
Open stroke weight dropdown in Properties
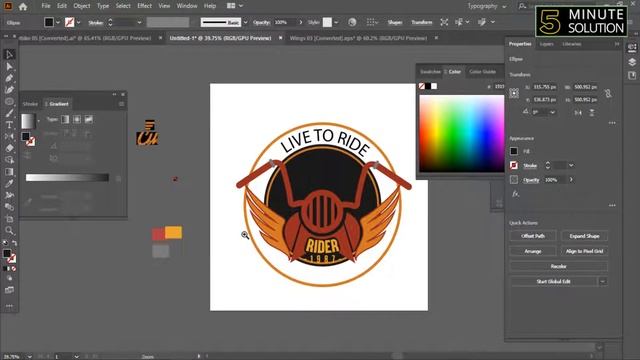[x=571, y=165]
